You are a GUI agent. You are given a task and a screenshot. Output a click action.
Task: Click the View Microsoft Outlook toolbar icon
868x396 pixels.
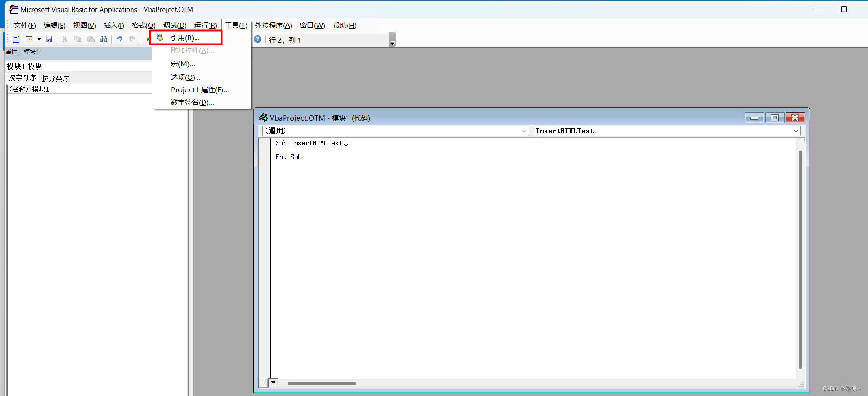[x=16, y=39]
